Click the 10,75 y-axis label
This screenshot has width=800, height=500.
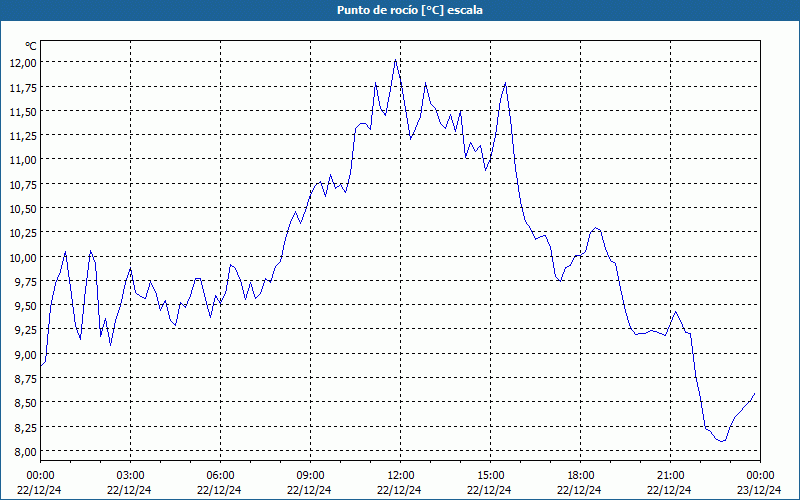[x=23, y=184]
